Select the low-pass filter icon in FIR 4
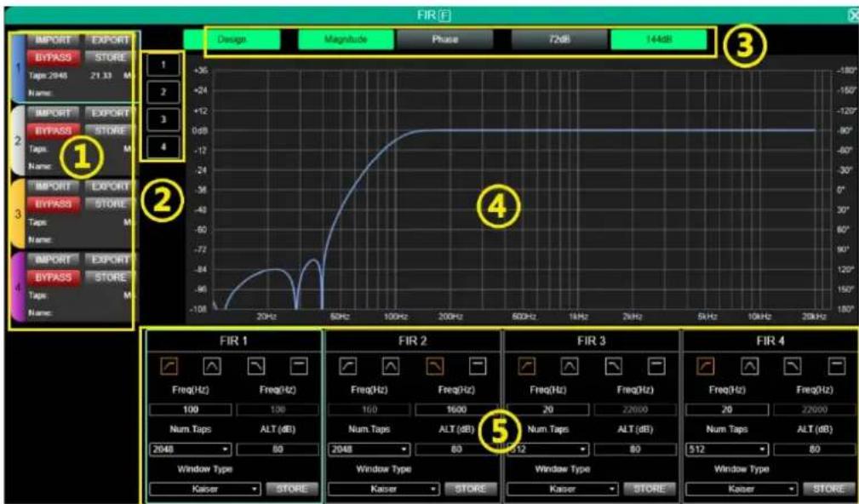The image size is (859, 504). [793, 366]
